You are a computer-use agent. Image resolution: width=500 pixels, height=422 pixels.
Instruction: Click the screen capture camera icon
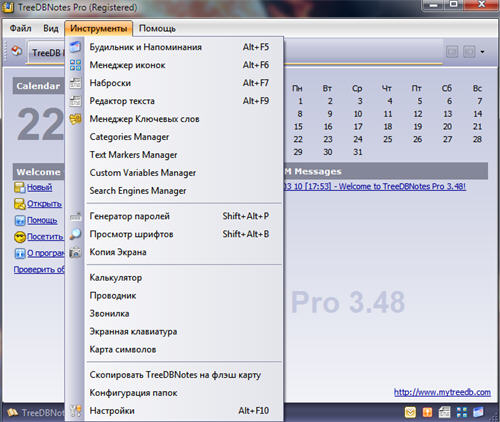[75, 252]
